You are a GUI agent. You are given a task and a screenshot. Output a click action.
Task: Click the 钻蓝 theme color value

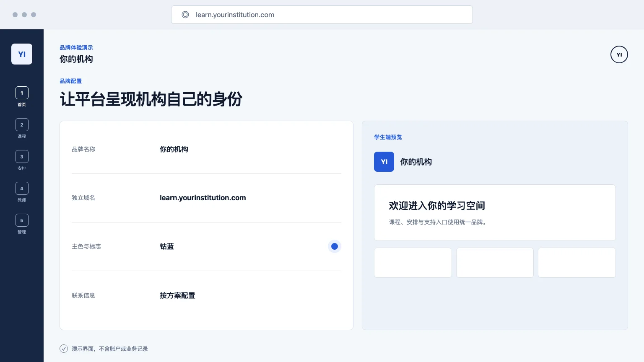coord(167,246)
